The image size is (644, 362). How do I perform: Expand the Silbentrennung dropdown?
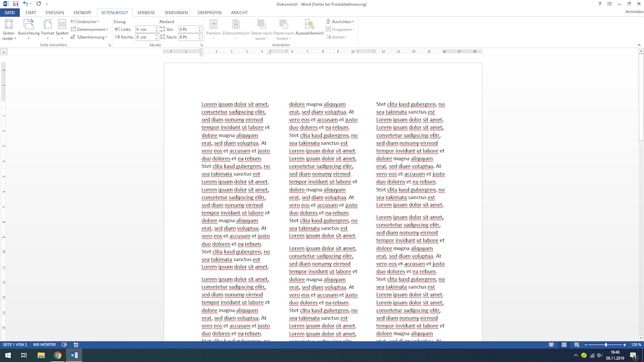click(x=89, y=36)
